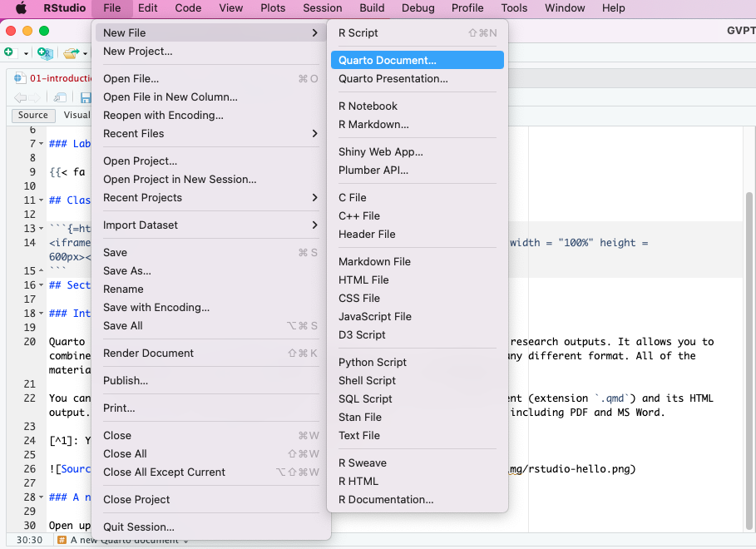Switch the editor to Visual mode
This screenshot has height=549, width=756.
point(77,116)
